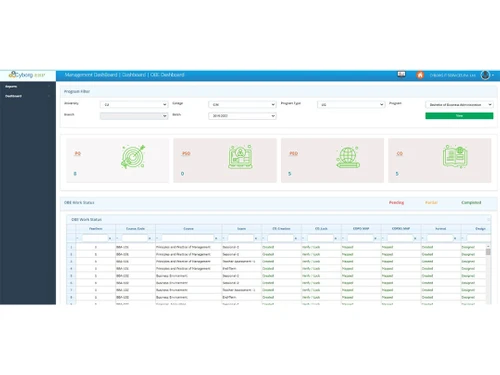Open the University dropdown
Screen dimensions: 500x375
[134, 105]
